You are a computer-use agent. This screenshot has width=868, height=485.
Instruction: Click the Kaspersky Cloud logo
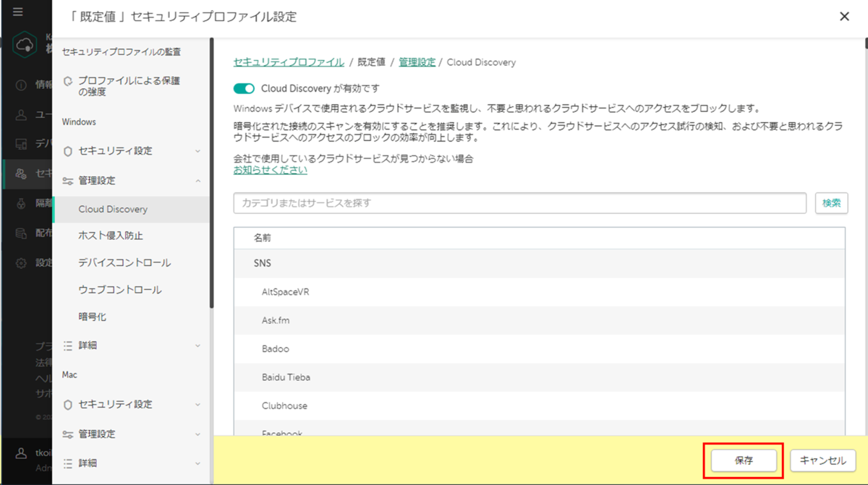(x=25, y=45)
